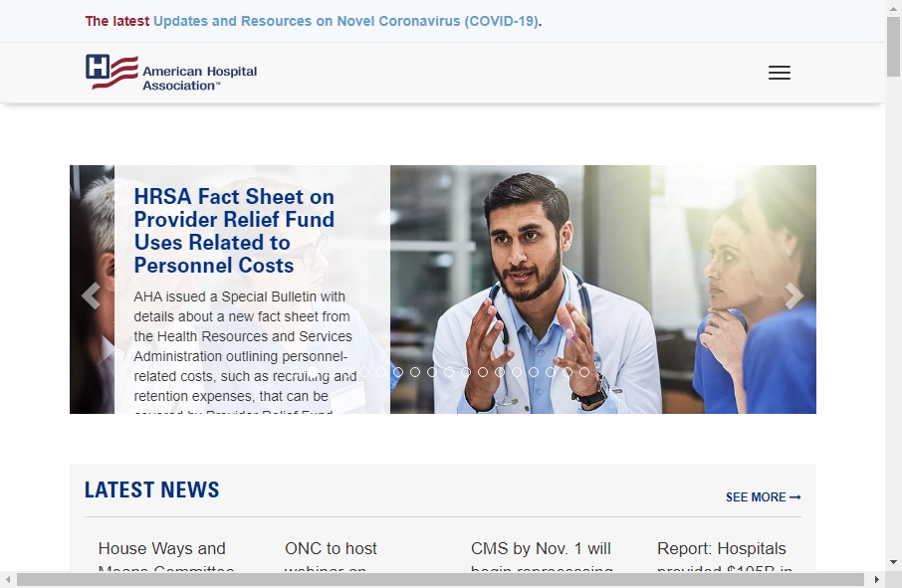Click the horizontal scrollbar right arrow
This screenshot has height=588, width=902.
(877, 579)
